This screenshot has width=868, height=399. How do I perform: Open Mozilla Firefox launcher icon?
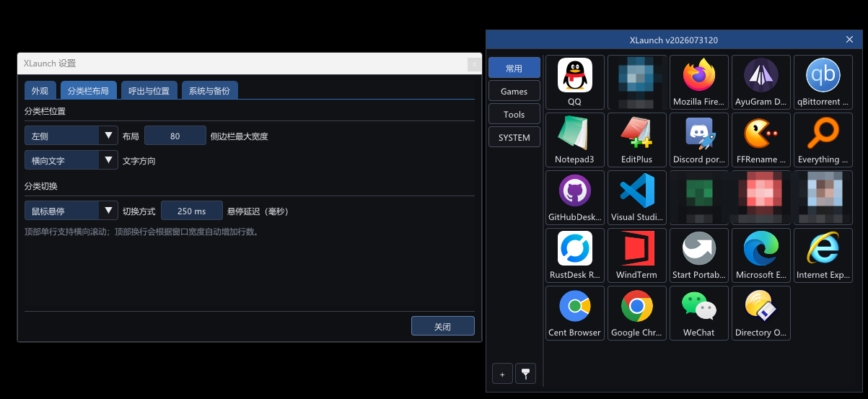698,82
